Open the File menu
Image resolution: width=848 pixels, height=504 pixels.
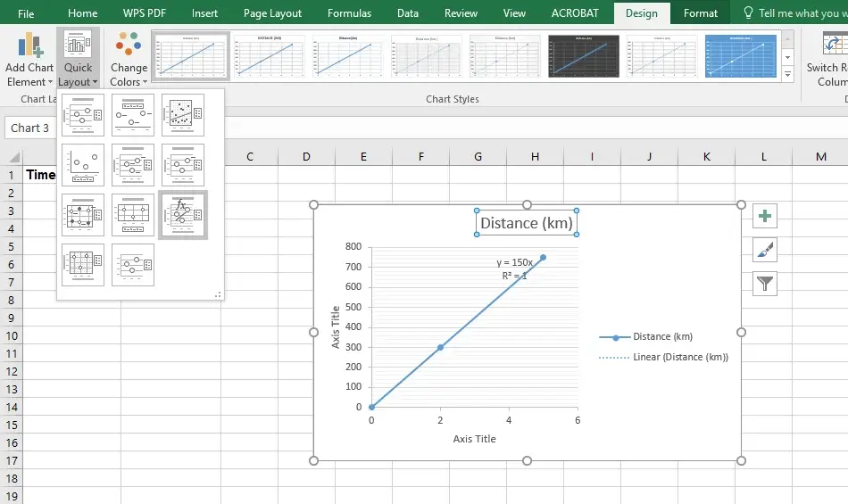27,13
